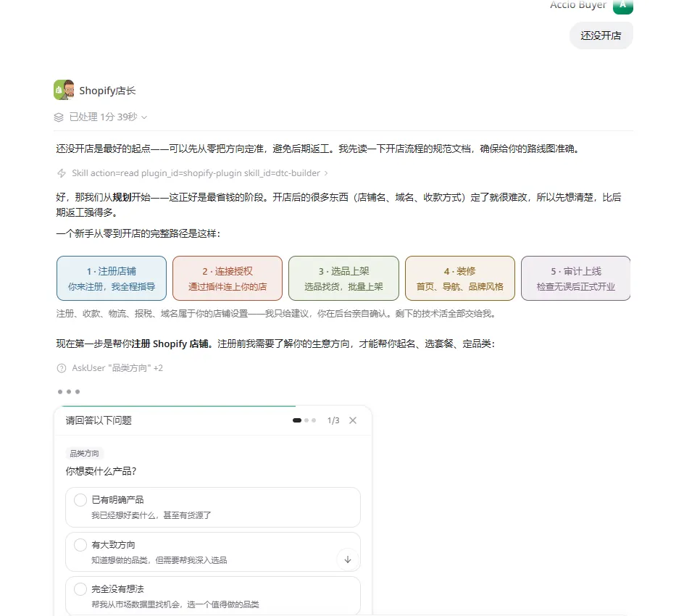Click the 5 · 审计上线 step card

[576, 278]
